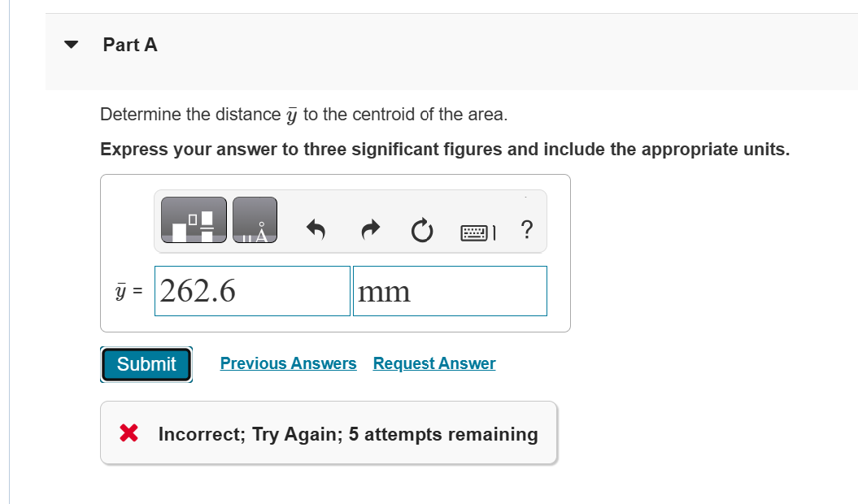Select the Part A title text

130,45
